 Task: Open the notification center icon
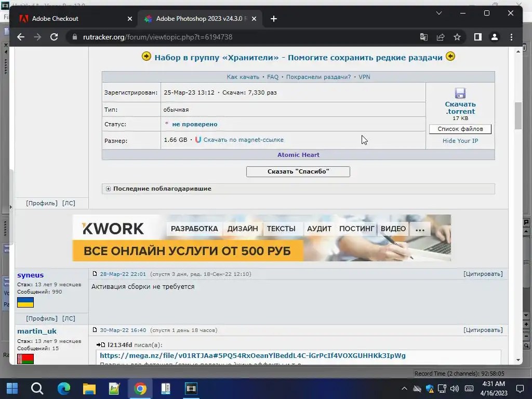click(x=520, y=389)
